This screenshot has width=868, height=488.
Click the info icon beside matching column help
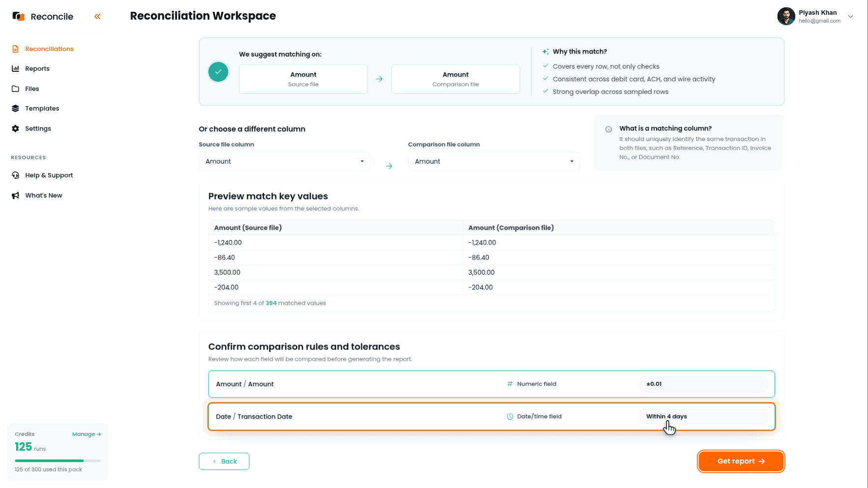tap(608, 129)
